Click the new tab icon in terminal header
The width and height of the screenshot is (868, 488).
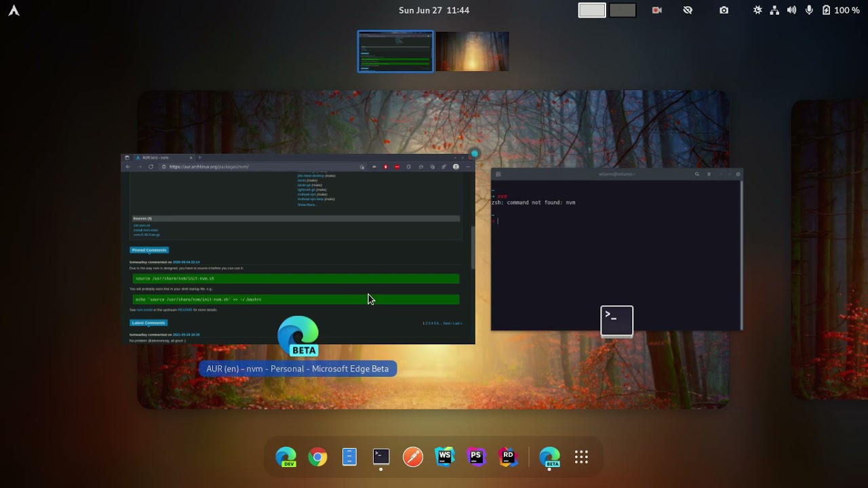[x=498, y=174]
